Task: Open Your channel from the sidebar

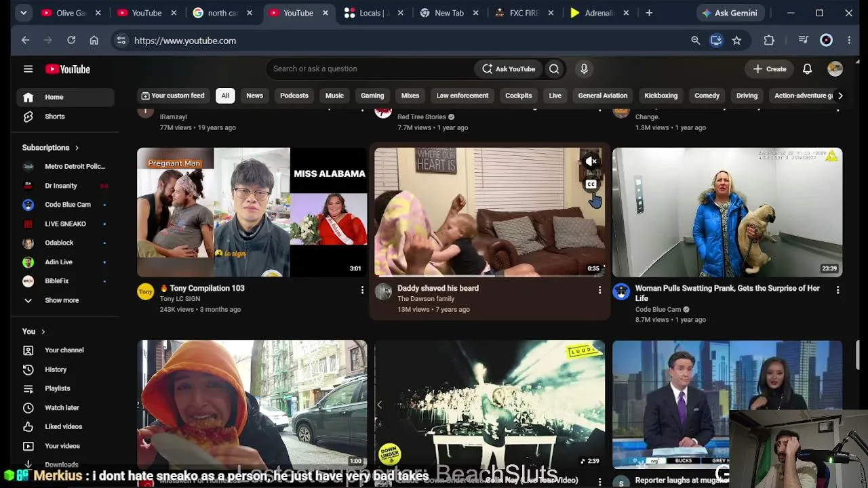Action: pyautogui.click(x=65, y=350)
